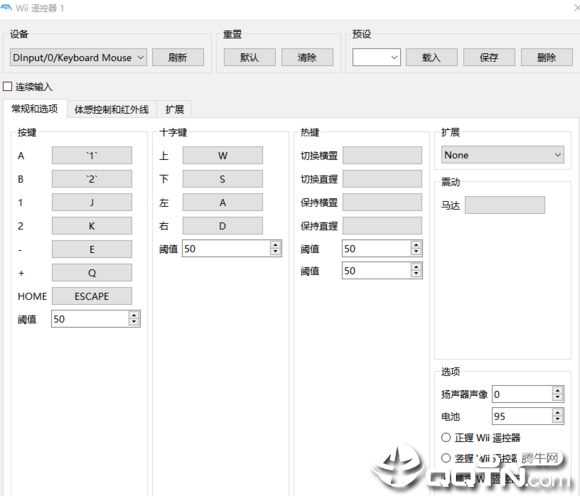Screen dimensions: 580x496
Task: Enable the 连续输入 checkbox
Action: [7, 87]
